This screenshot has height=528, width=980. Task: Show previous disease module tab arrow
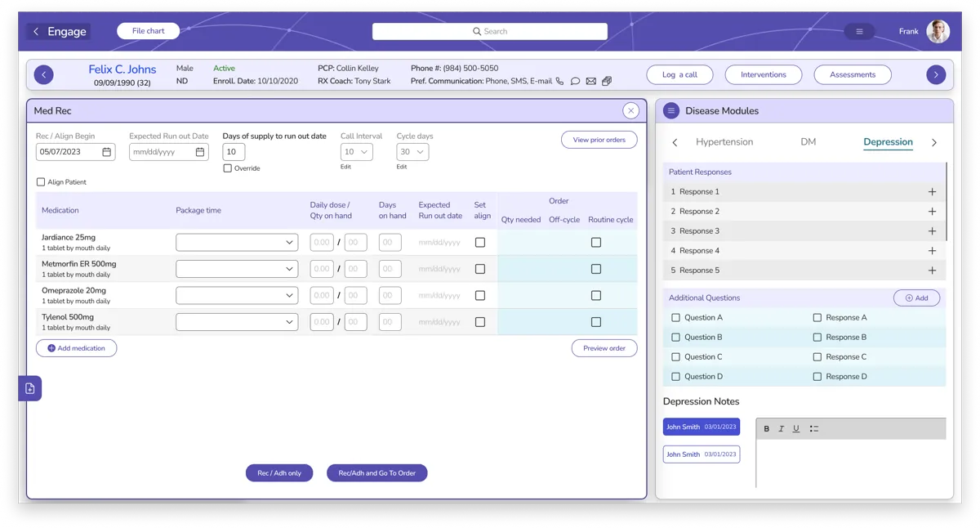675,142
